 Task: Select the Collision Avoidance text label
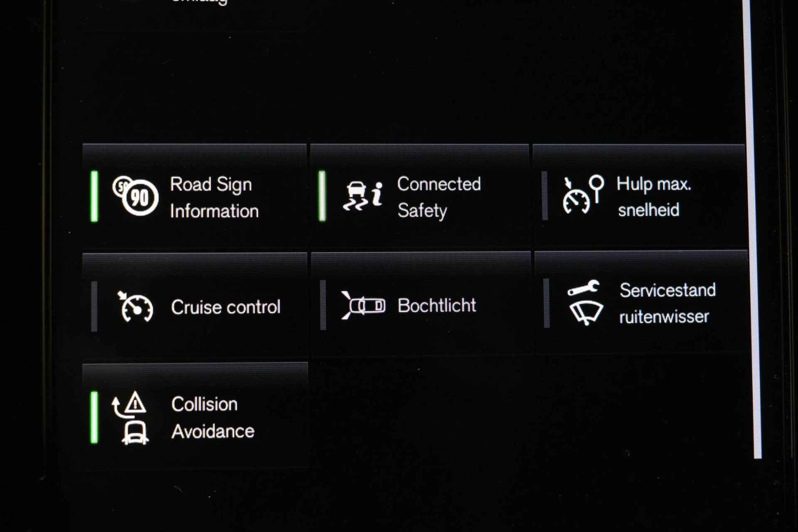click(x=212, y=418)
